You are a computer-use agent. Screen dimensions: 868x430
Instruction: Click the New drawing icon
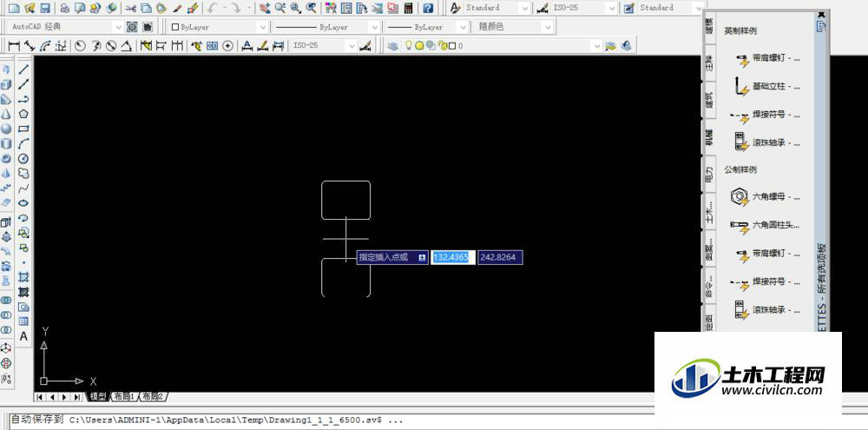(14, 9)
